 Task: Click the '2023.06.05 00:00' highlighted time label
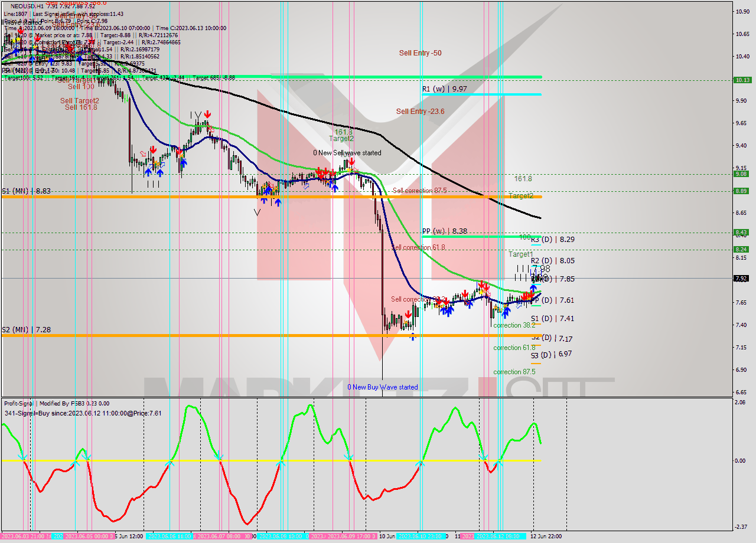coord(89,537)
